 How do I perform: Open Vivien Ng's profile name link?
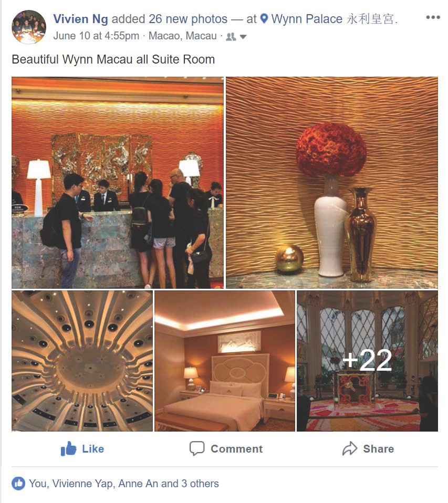tap(80, 19)
